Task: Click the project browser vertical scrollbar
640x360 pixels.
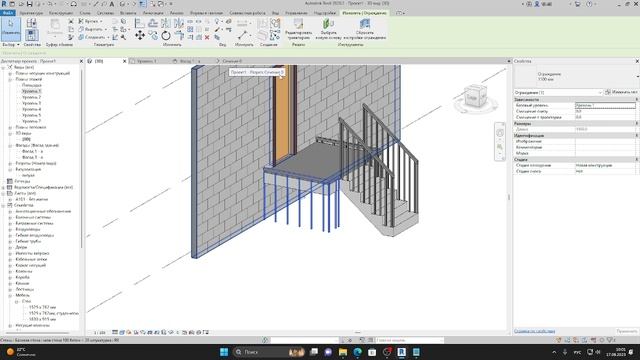Action: [82, 159]
